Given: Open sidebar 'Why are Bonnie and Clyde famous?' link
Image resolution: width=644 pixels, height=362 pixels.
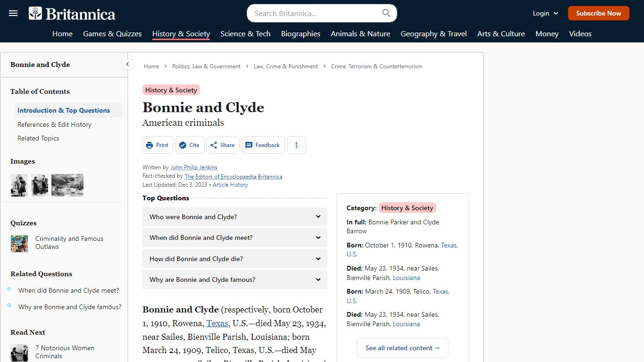Looking at the screenshot, I should click(70, 307).
